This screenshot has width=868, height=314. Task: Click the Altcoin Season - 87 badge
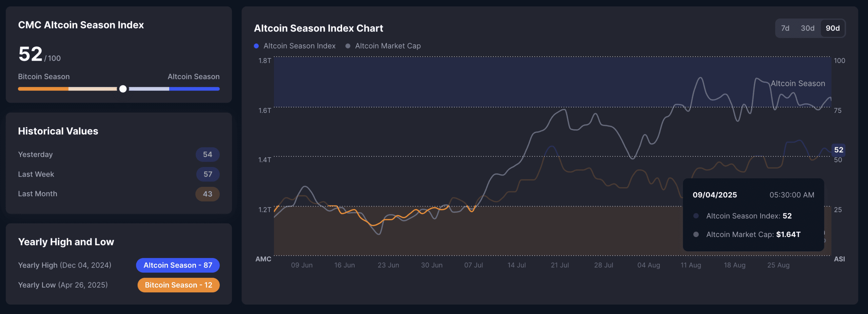point(178,265)
